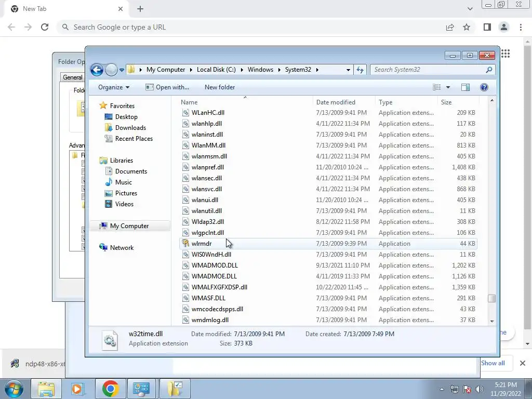Show all downloads in Chrome

[493, 363]
